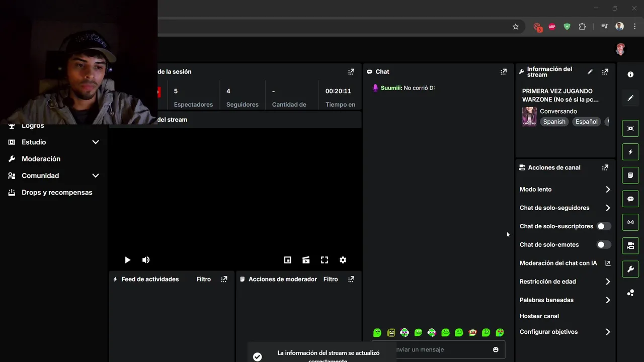Open Filtro in Feed de actividades
This screenshot has height=362, width=644.
(203, 279)
